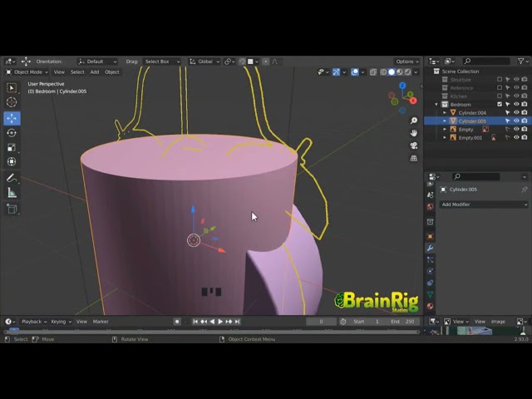
Task: Open the viewport View menu
Action: pyautogui.click(x=59, y=72)
